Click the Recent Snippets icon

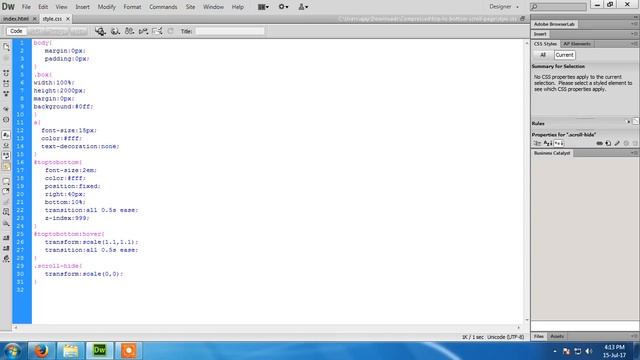pos(6,212)
